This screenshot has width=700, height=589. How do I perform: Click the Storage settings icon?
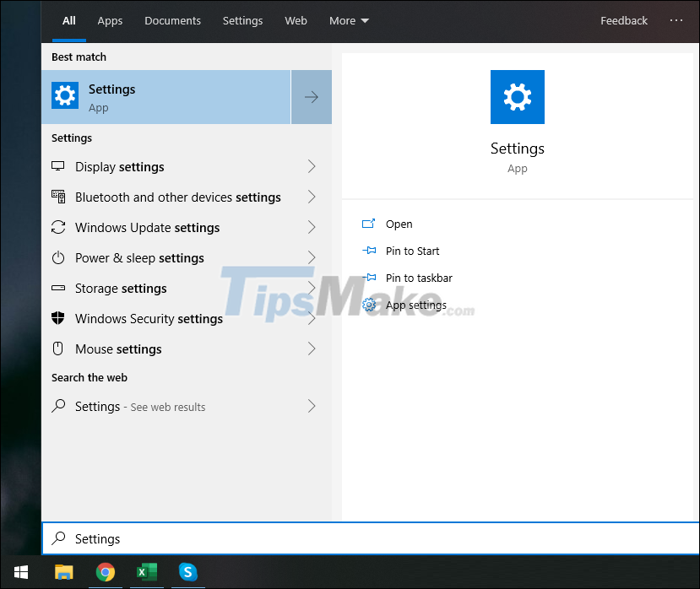[58, 288]
